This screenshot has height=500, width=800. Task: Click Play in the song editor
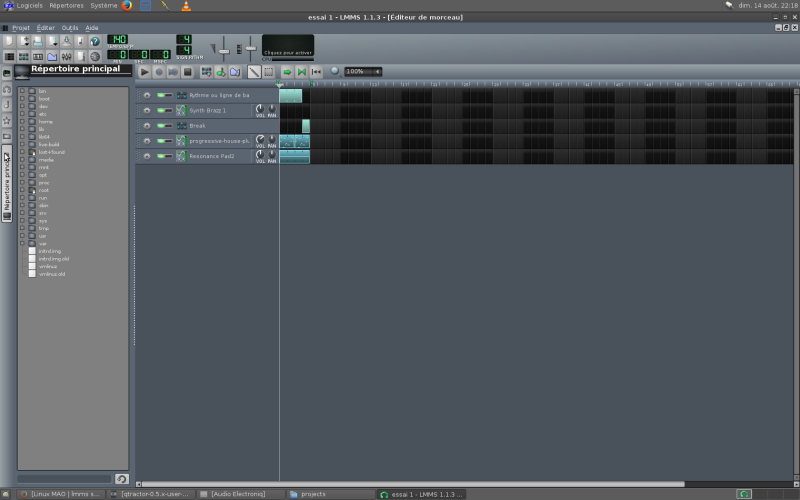tap(144, 72)
